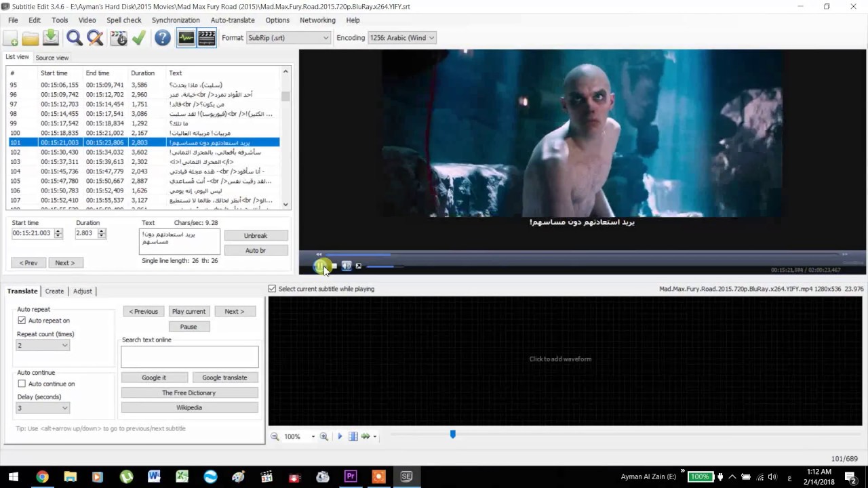Image resolution: width=868 pixels, height=488 pixels.
Task: Open Find via the magnifier icon
Action: [75, 38]
